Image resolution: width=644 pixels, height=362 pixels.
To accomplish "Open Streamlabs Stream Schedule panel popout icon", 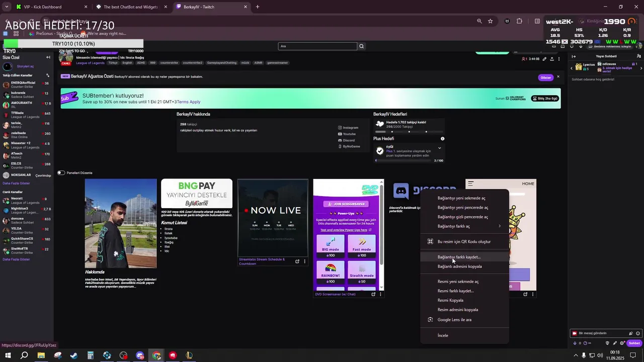I will 297,261.
